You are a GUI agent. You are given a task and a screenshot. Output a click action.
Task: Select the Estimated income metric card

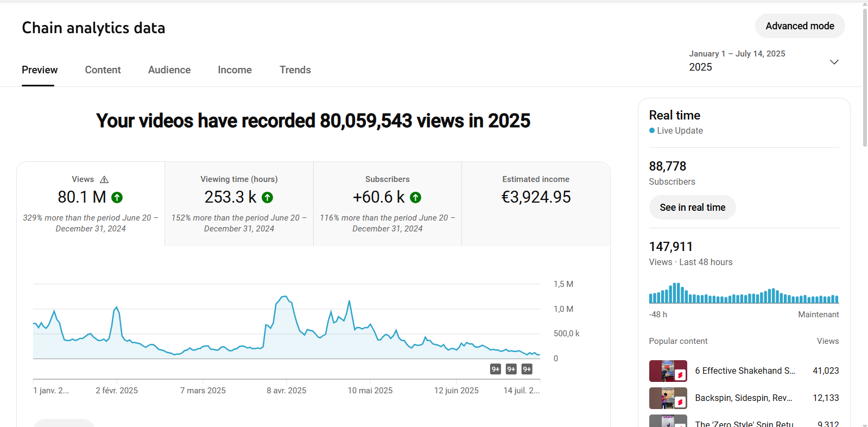(536, 204)
